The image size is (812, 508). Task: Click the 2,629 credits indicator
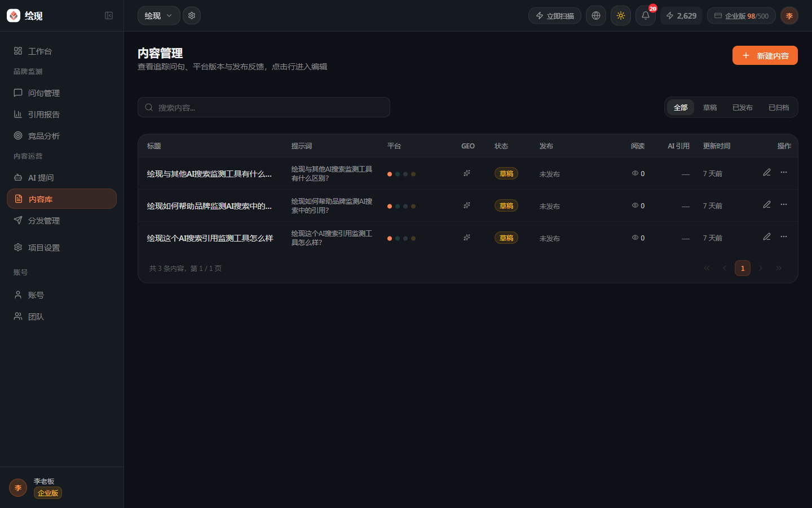click(681, 16)
